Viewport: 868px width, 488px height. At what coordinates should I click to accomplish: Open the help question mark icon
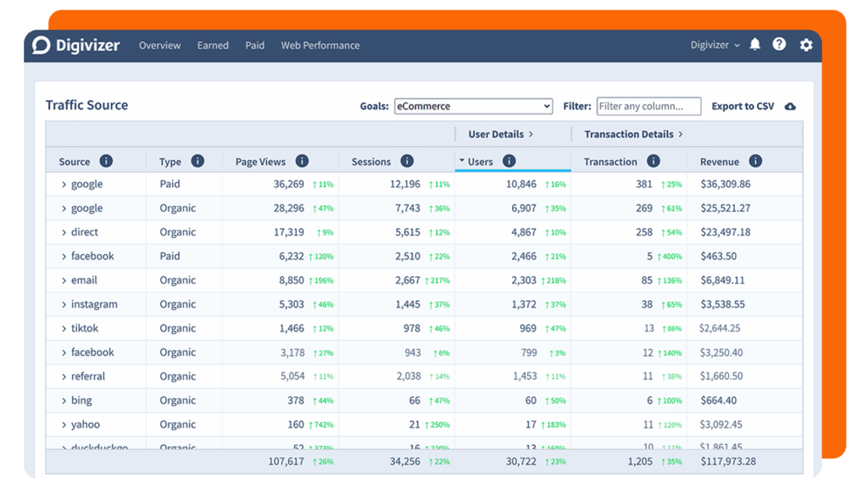coord(779,45)
